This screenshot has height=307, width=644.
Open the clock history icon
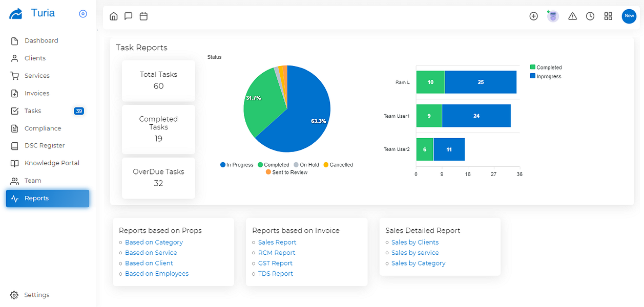tap(590, 16)
